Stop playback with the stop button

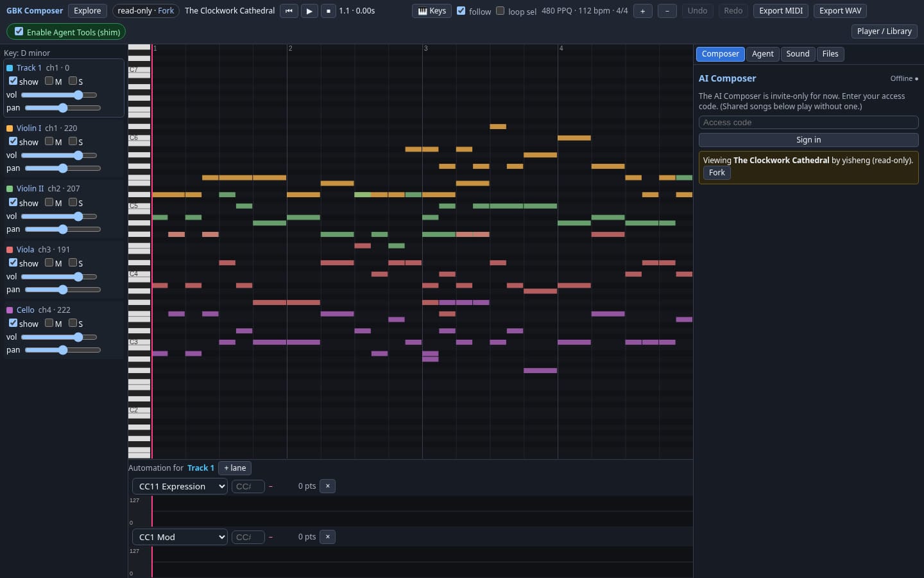coord(328,11)
